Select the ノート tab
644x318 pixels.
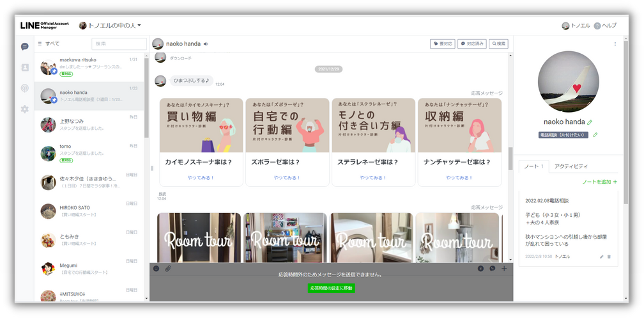[x=533, y=166]
